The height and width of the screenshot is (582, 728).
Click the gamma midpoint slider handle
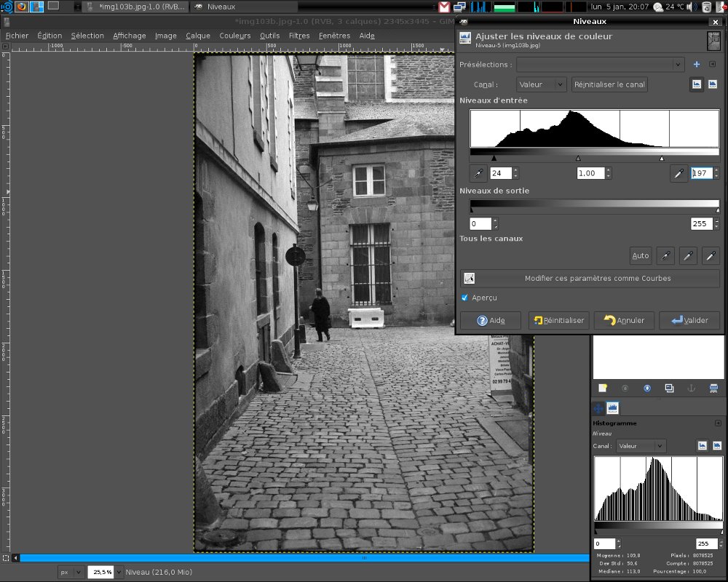(578, 159)
